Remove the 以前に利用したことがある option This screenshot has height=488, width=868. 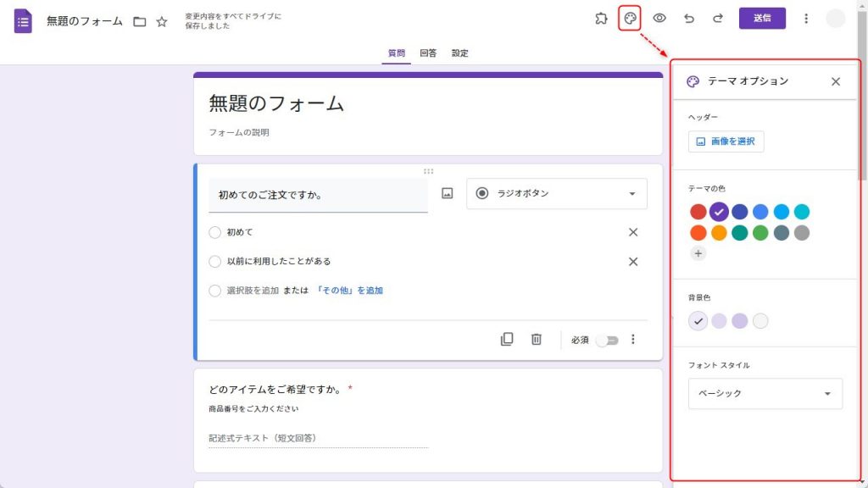coord(632,262)
